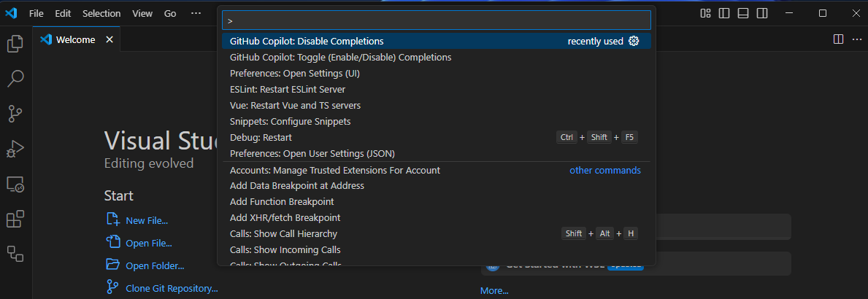Screen dimensions: 868x299
Task: Choose Preferences: Open Settings (UI)
Action: point(437,73)
